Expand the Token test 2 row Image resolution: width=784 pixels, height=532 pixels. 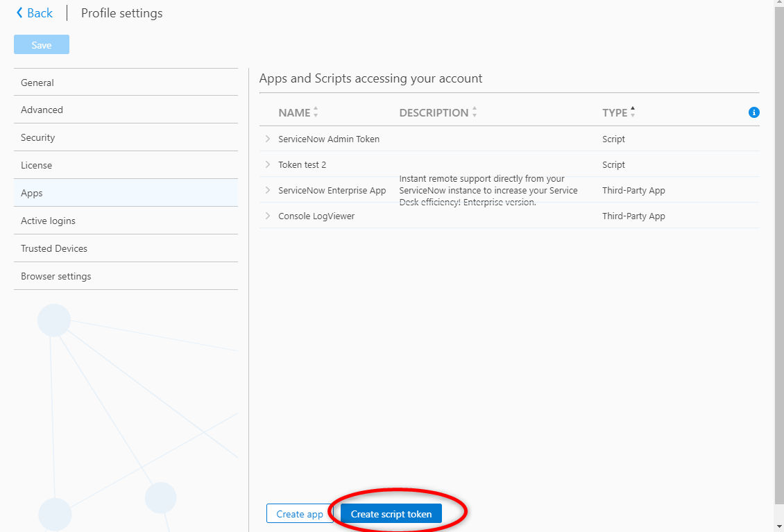268,164
